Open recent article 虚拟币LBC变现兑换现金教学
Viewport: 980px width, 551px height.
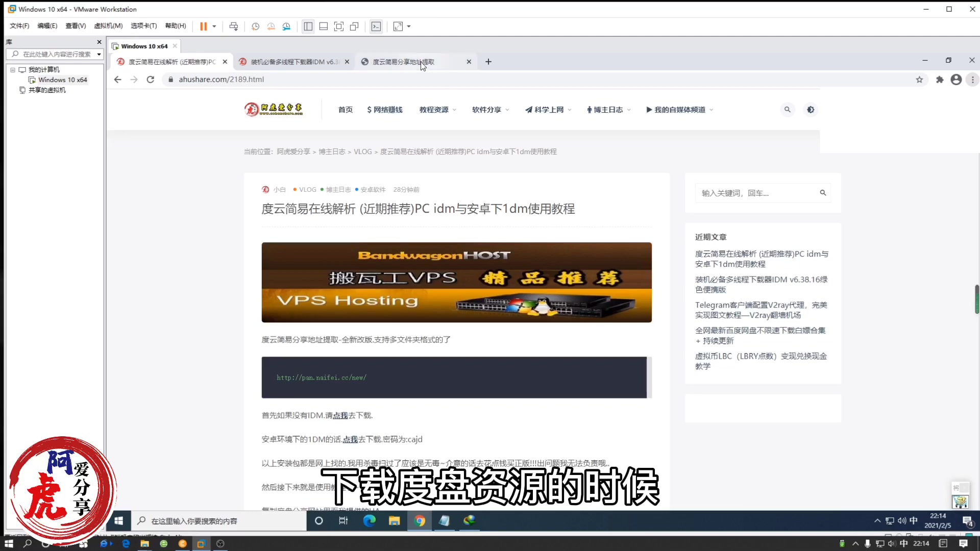[761, 361]
